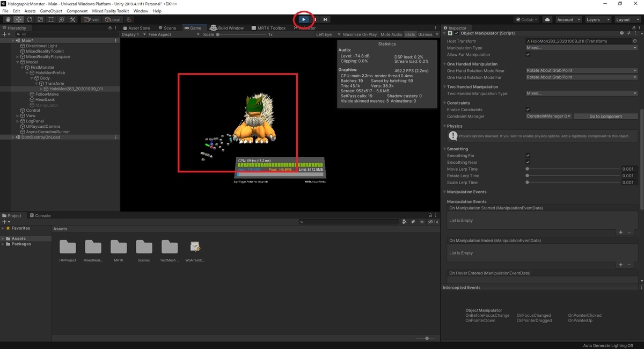Toggle Mute Audio in Game view
The width and height of the screenshot is (644, 349).
pos(391,34)
